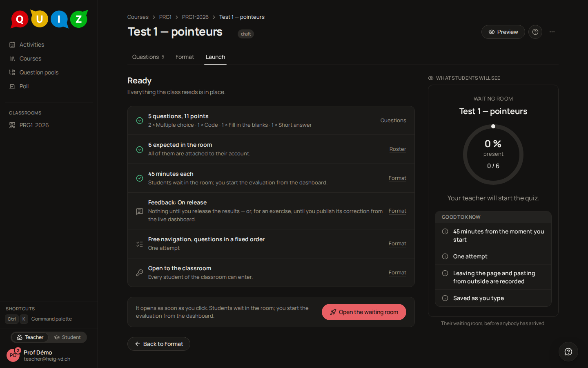Open Courses in the sidebar
This screenshot has height=368, width=588.
click(x=49, y=58)
